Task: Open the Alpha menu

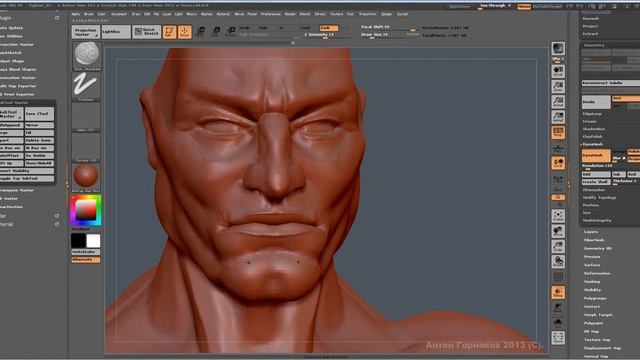Action: [x=76, y=14]
